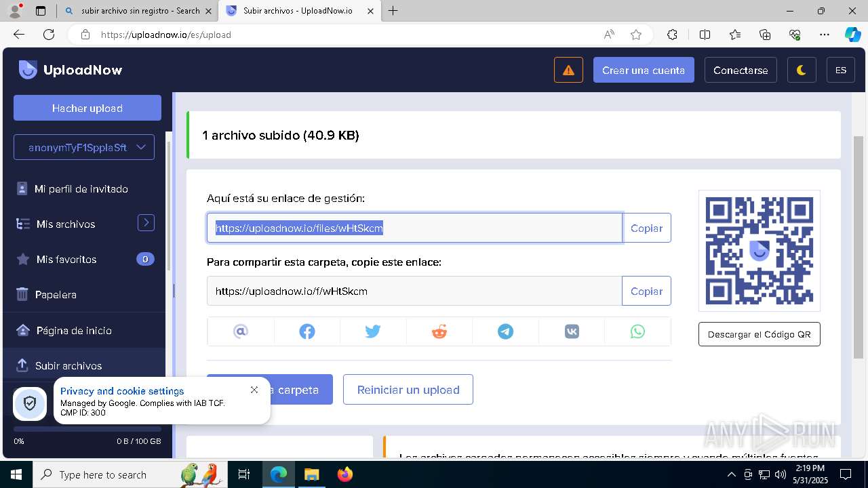The height and width of the screenshot is (488, 868).
Task: Open Mi perfil de invitado
Action: pos(81,189)
